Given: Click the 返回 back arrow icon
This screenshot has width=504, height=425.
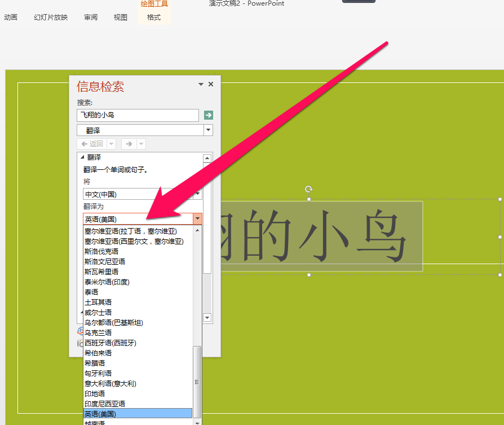Looking at the screenshot, I should [92, 143].
